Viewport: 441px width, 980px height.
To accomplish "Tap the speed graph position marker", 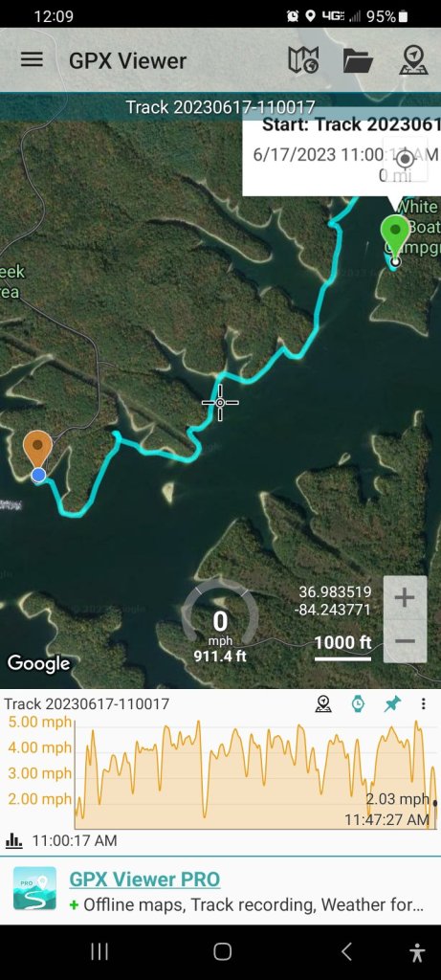I will pos(434,803).
